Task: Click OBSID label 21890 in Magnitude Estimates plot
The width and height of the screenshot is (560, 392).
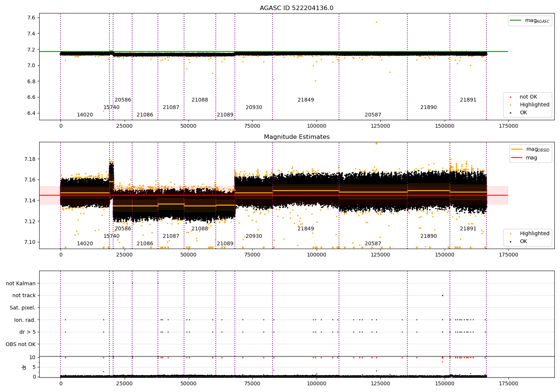Action: click(x=429, y=236)
